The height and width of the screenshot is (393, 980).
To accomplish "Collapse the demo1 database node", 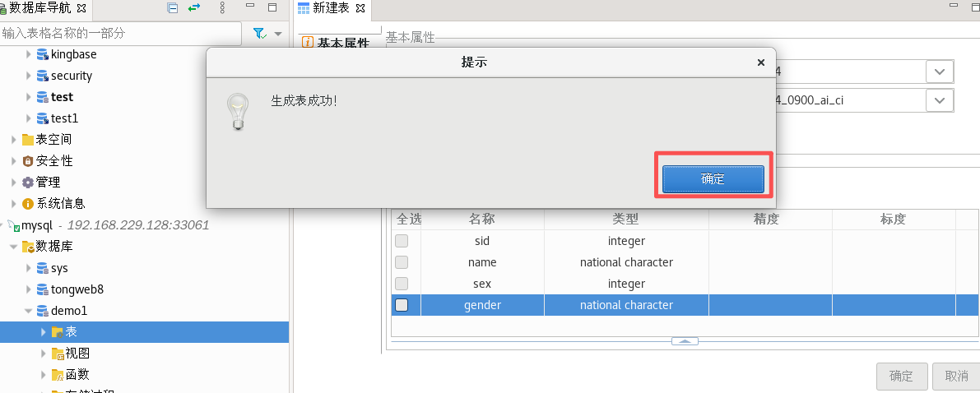I will tap(29, 311).
